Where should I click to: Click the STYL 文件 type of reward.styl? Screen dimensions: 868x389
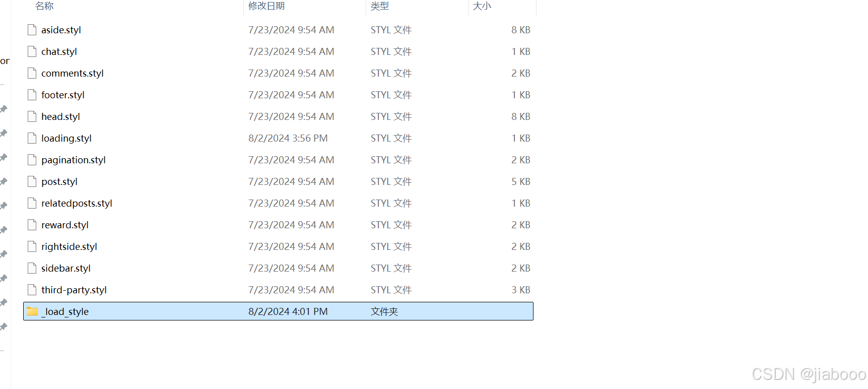[391, 225]
